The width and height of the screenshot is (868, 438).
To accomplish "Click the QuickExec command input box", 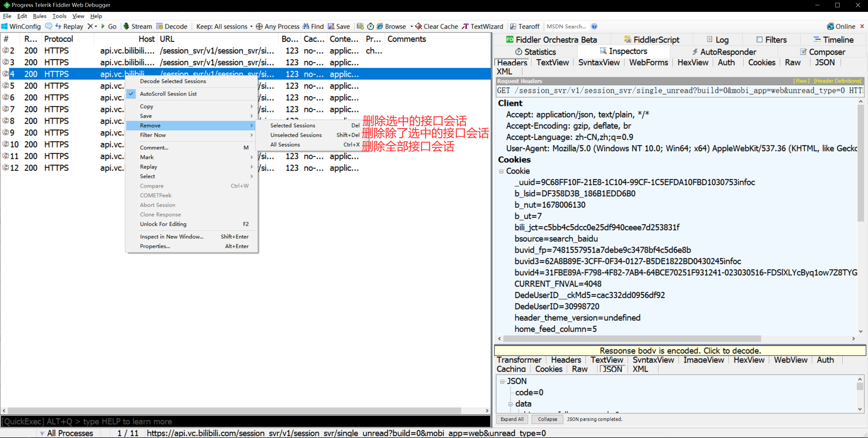I will [245, 421].
